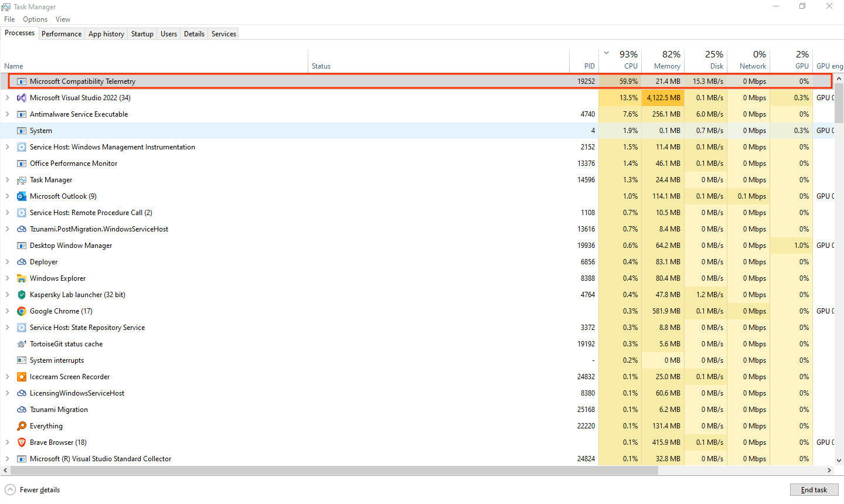Screen dimensions: 844x504
Task: Sort by the Status column header
Action: coord(439,60)
